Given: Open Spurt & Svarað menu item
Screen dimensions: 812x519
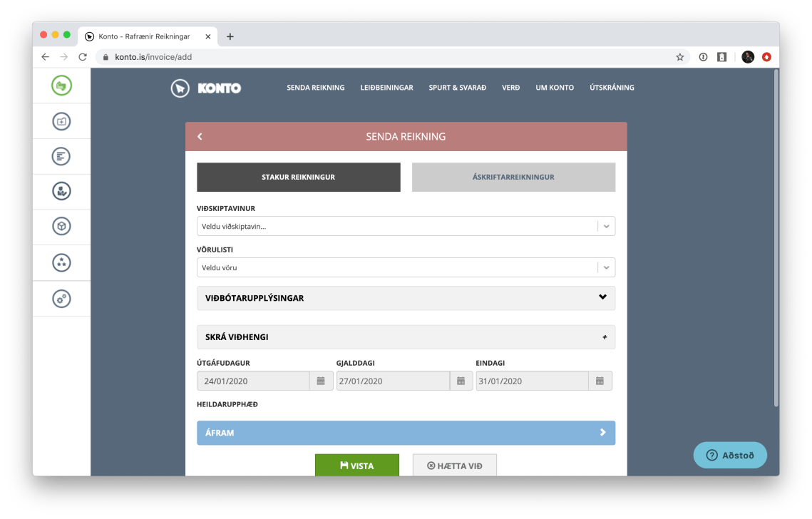Looking at the screenshot, I should [x=457, y=88].
